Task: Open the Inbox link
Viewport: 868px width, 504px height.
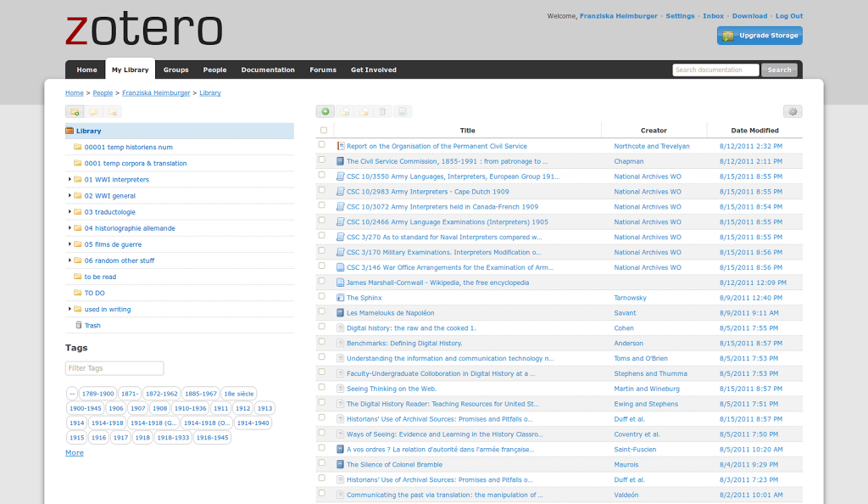Action: click(x=713, y=16)
